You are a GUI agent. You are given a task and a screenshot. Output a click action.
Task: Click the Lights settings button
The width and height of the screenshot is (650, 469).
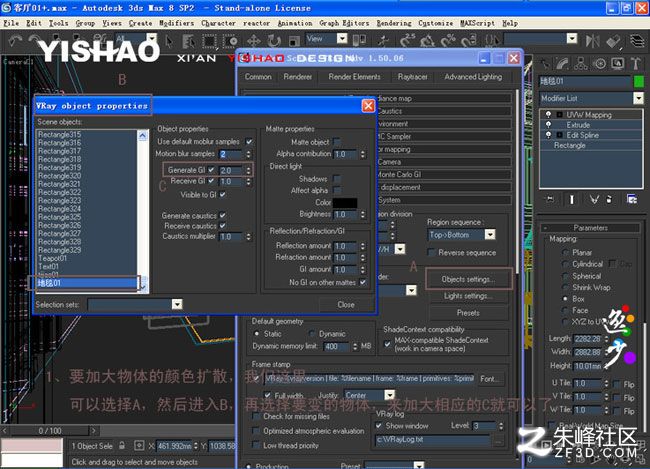468,296
